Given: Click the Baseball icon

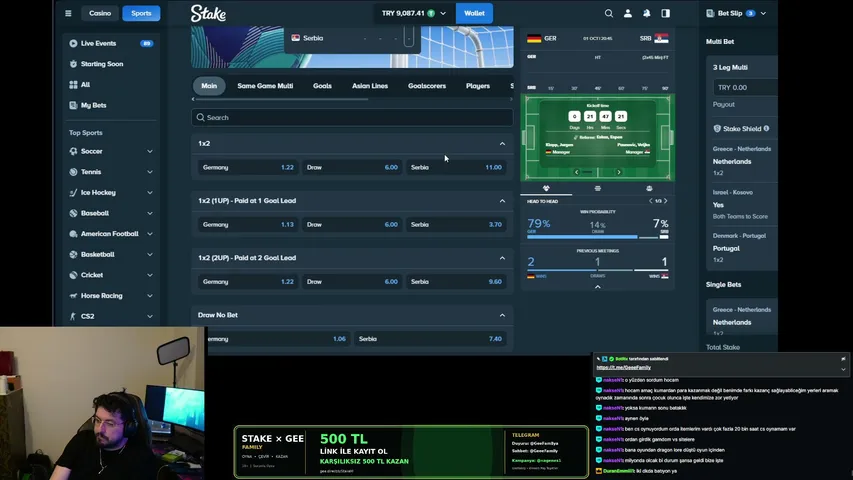Looking at the screenshot, I should coord(73,213).
